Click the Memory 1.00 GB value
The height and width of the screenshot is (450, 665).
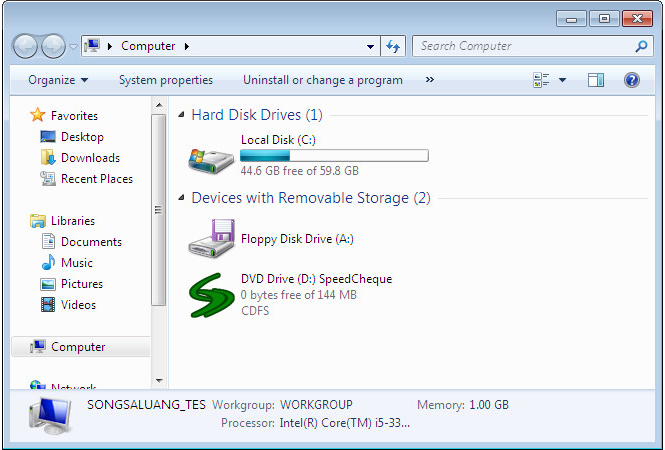click(489, 405)
